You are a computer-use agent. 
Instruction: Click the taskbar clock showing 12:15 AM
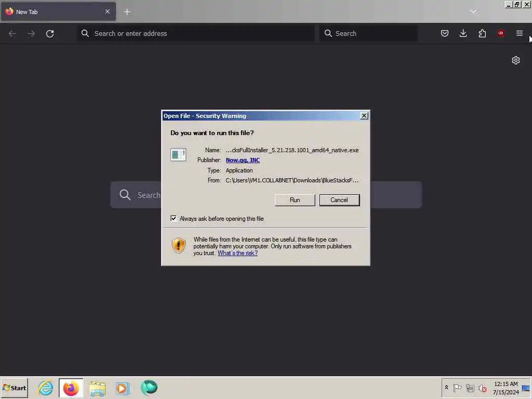506,388
